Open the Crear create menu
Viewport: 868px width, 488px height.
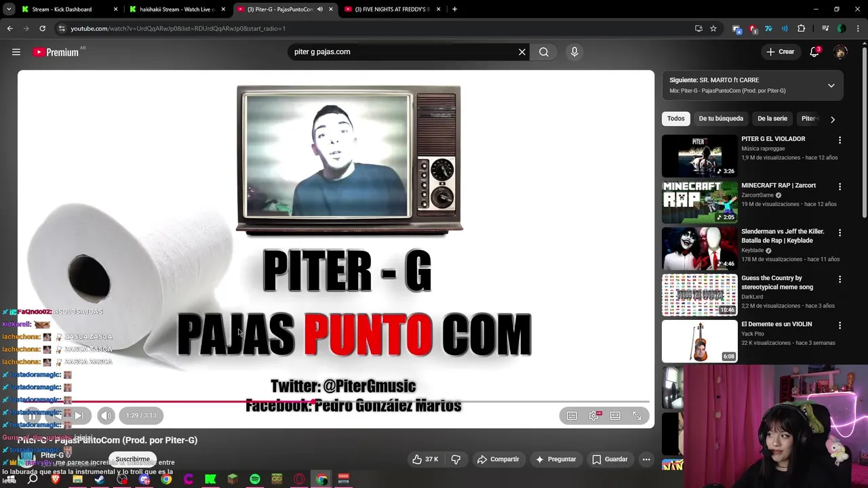tap(781, 52)
